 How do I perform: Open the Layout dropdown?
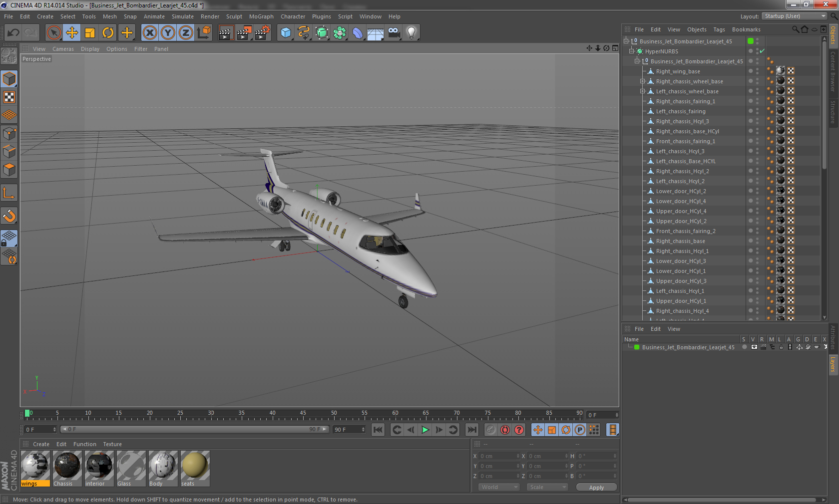pos(795,16)
